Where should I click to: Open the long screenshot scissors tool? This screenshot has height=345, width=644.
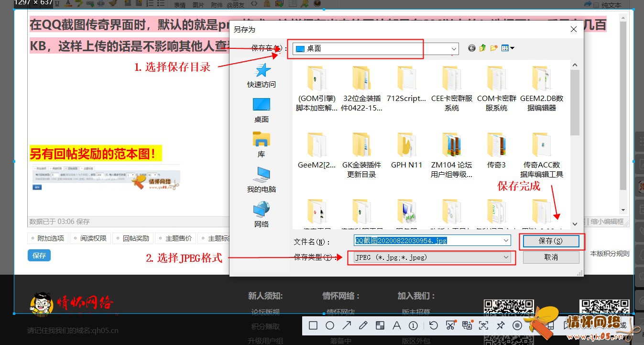[450, 326]
